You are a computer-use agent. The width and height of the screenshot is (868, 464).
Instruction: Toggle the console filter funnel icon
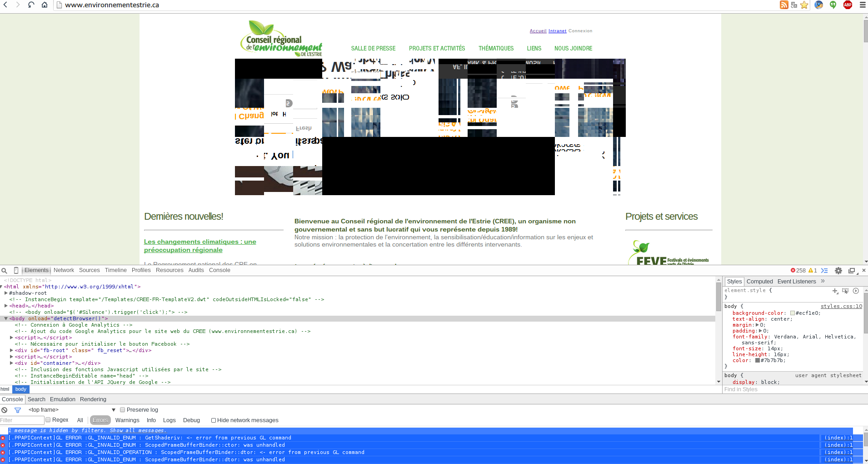point(18,410)
